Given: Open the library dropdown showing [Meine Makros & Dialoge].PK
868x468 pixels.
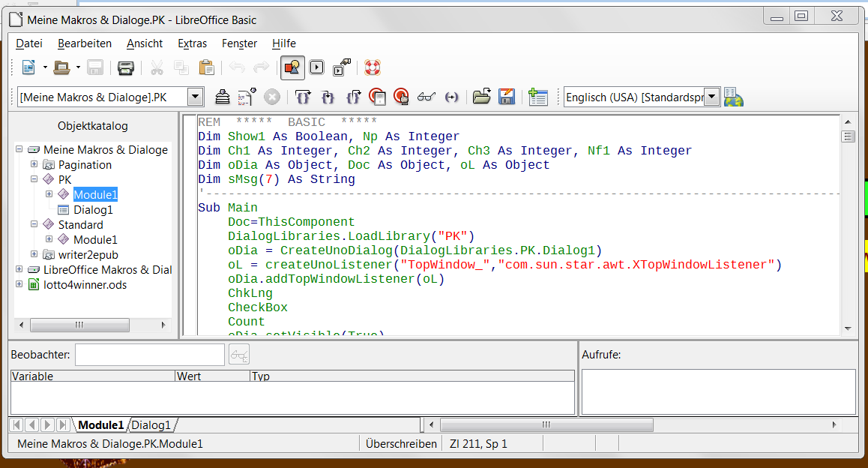Looking at the screenshot, I should tap(196, 97).
